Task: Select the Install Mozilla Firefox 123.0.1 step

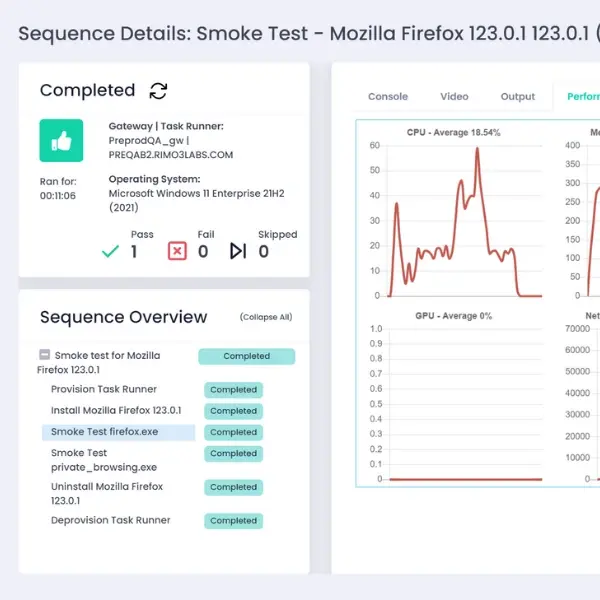Action: [x=116, y=410]
